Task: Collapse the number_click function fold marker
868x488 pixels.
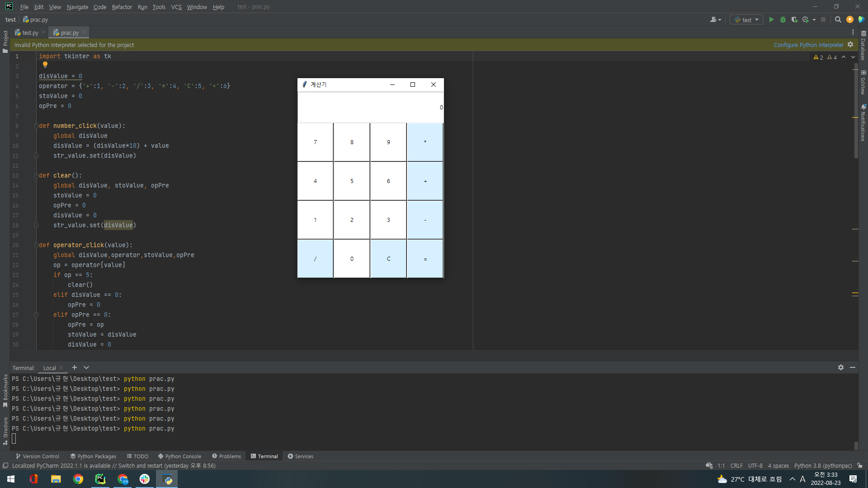Action: tap(36, 126)
